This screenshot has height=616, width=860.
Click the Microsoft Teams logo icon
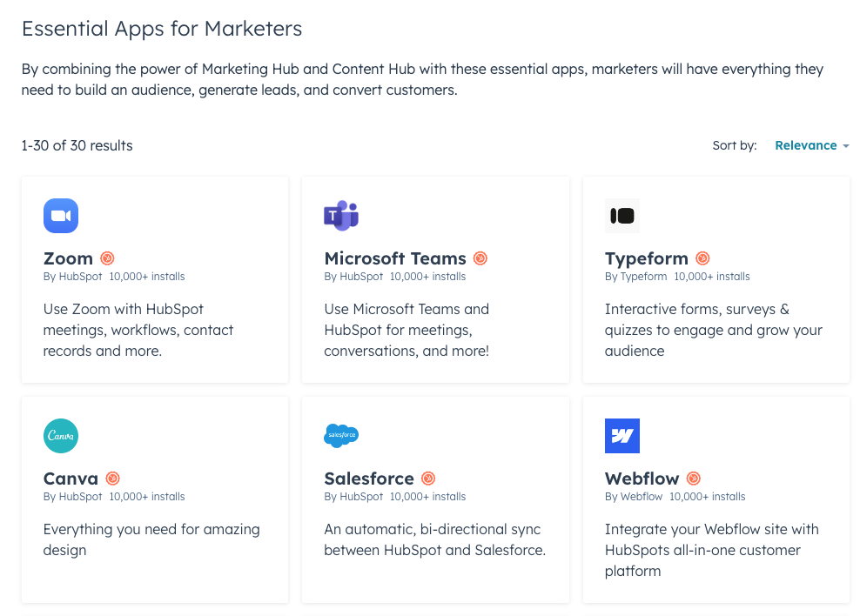tap(341, 216)
